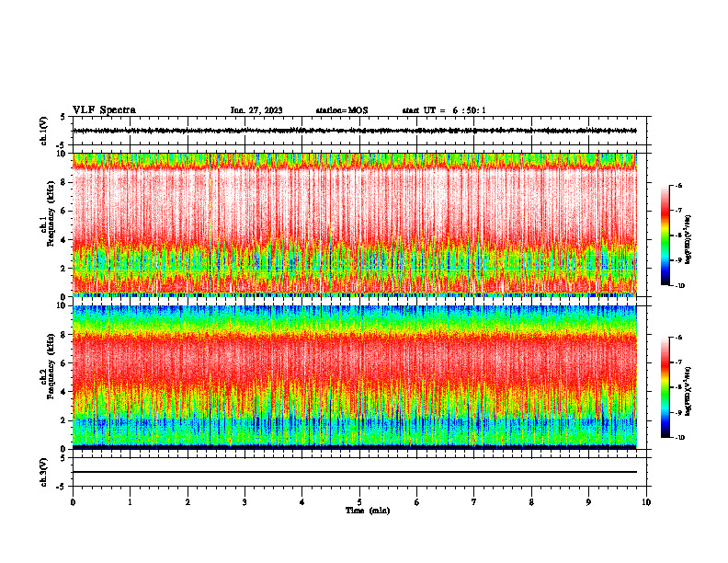The height and width of the screenshot is (563, 728).
Task: Click the color bar beside ch.1 spectrogram
Action: pos(665,236)
